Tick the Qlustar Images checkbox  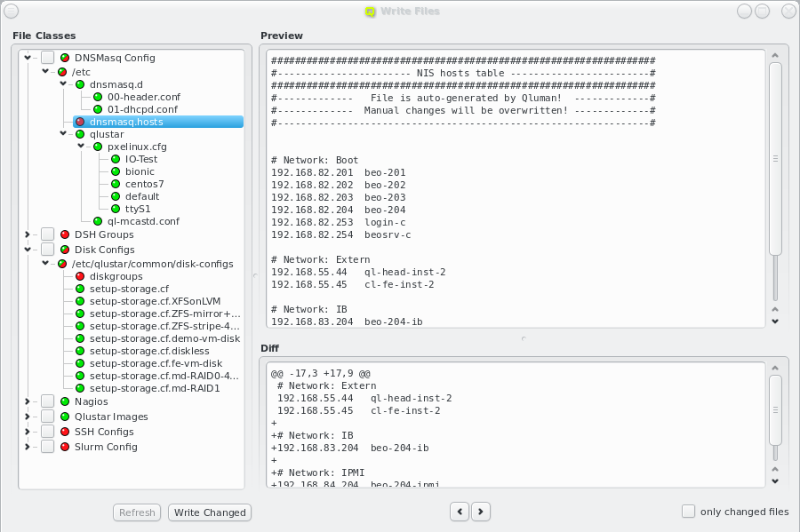(x=47, y=417)
